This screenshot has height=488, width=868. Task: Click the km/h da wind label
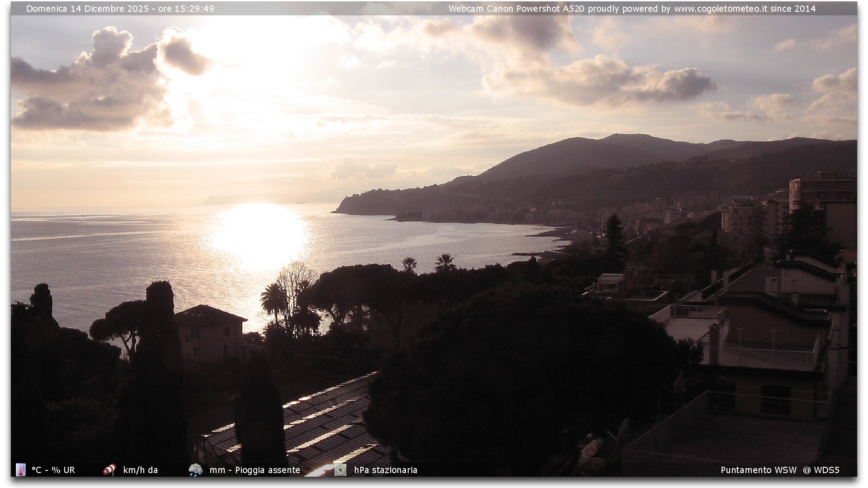[140, 470]
